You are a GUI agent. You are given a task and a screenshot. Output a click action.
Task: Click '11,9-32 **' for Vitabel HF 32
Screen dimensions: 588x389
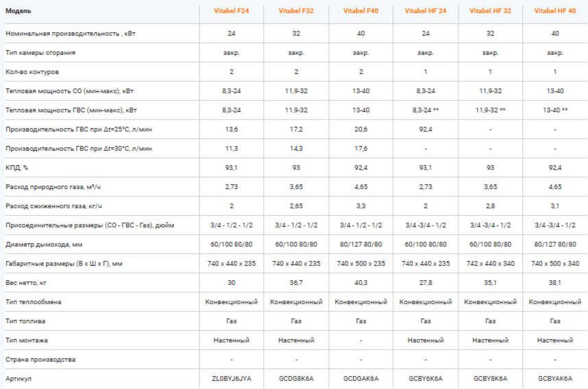490,110
